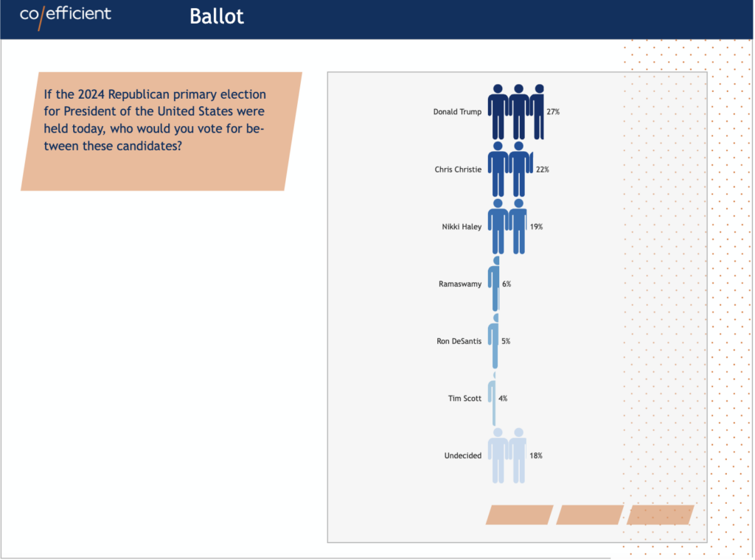Click the first tan parallelogram below the chart

click(x=519, y=515)
